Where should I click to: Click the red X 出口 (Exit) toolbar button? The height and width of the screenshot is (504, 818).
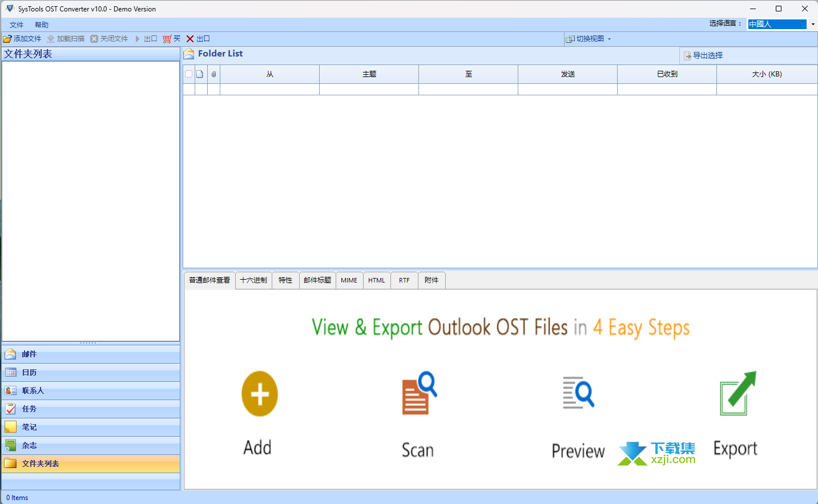point(199,39)
